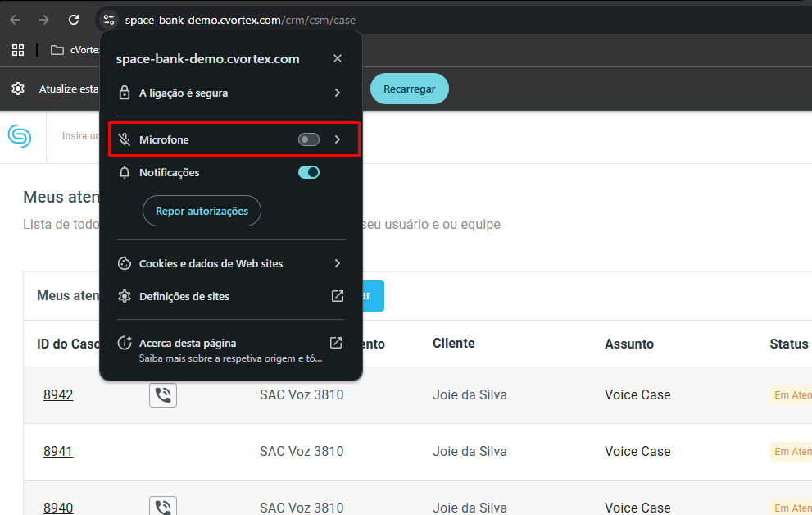The height and width of the screenshot is (515, 812).
Task: Click the Repor autorizações button
Action: click(x=202, y=211)
